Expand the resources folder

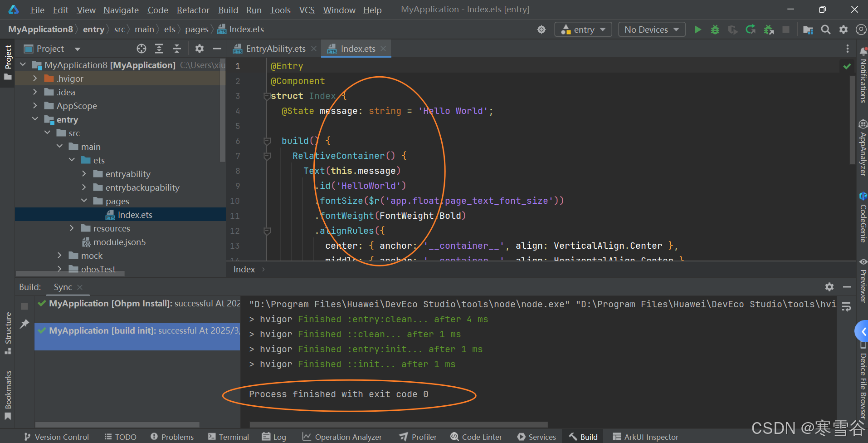(72, 228)
